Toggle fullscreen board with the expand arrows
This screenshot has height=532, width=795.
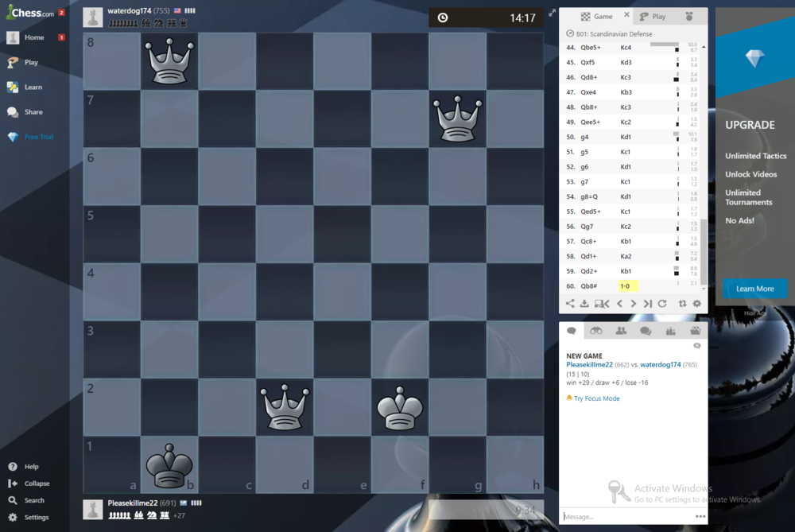coord(552,13)
